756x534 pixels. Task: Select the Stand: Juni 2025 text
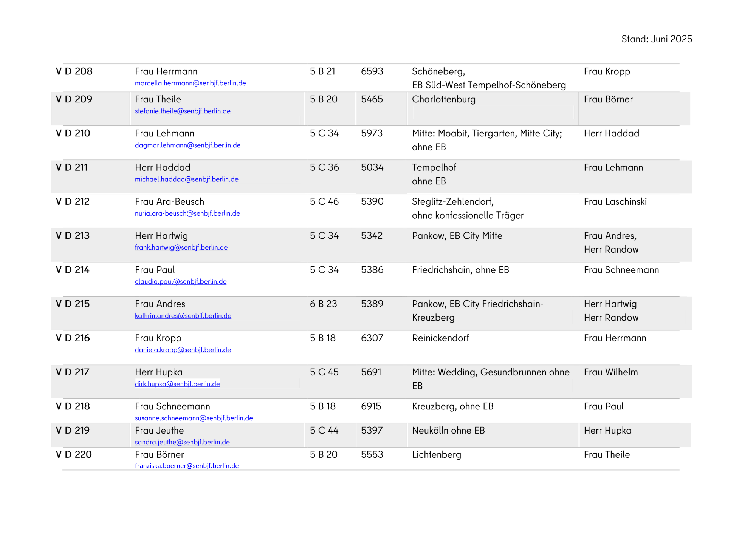pos(657,39)
